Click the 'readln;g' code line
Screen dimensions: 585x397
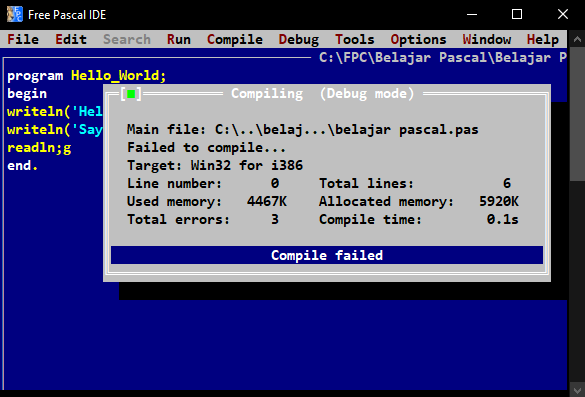click(39, 148)
